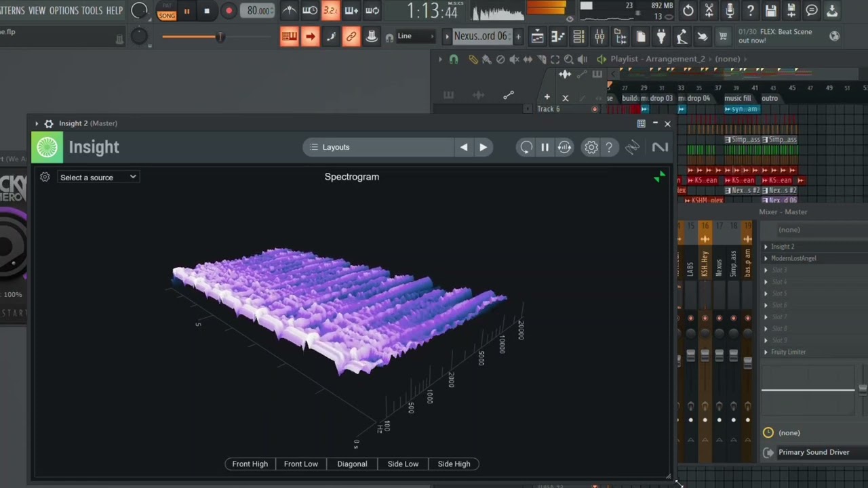Click the question mark help icon in top toolbar

coord(751,10)
